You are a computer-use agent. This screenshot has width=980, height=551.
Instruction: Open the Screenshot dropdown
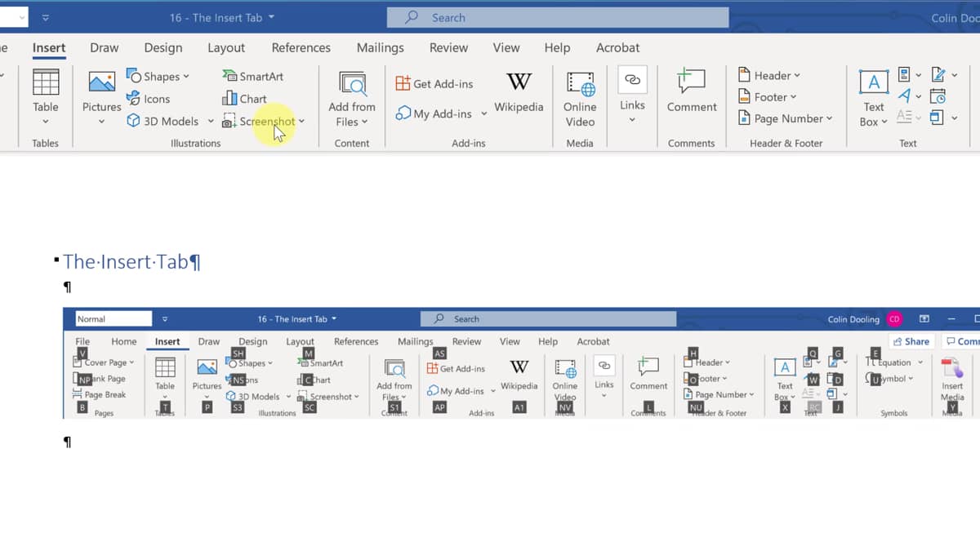click(263, 121)
